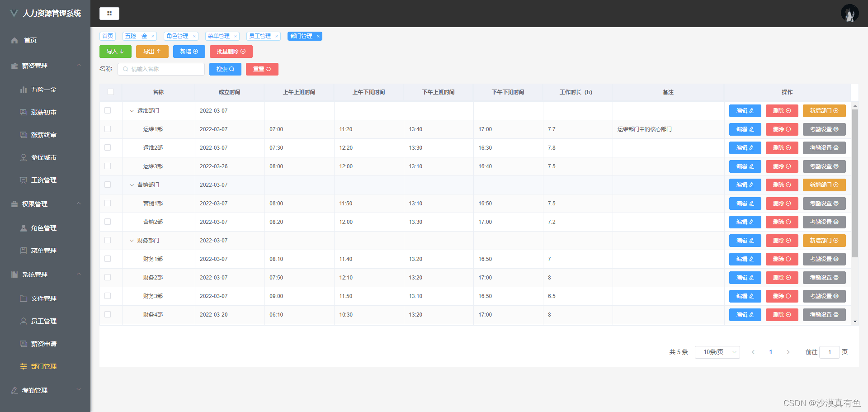
Task: Click the 系统管理 sidebar icon
Action: point(14,275)
